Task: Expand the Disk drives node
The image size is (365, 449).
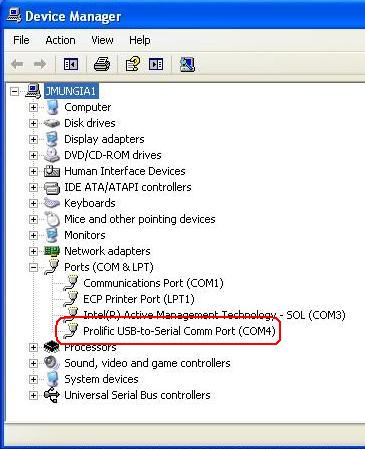Action: click(33, 123)
